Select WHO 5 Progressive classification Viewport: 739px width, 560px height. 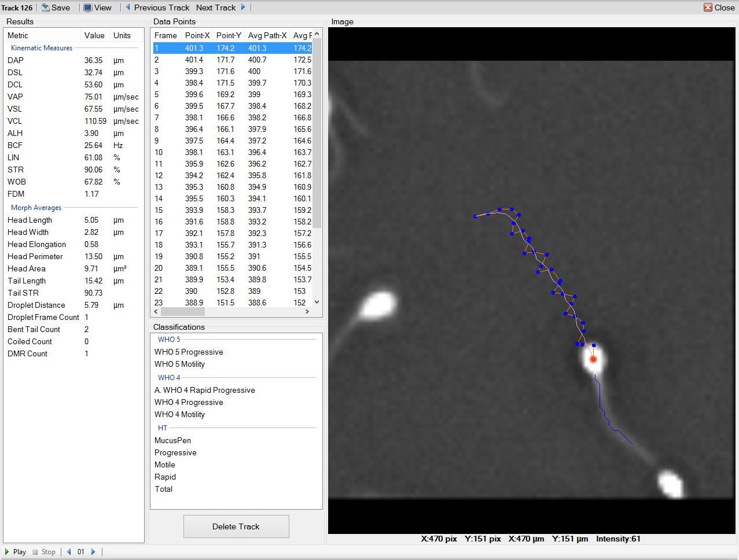click(x=189, y=352)
